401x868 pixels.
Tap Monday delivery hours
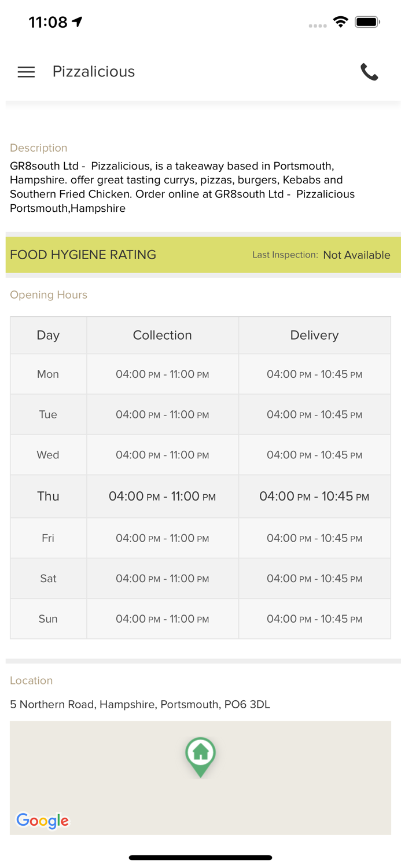tap(315, 374)
